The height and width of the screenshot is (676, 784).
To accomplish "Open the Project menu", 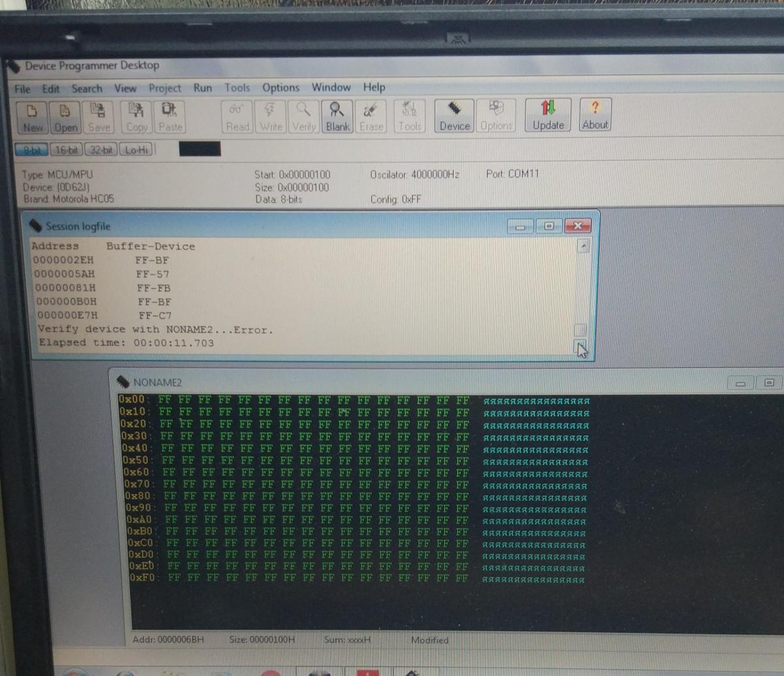I will click(165, 88).
